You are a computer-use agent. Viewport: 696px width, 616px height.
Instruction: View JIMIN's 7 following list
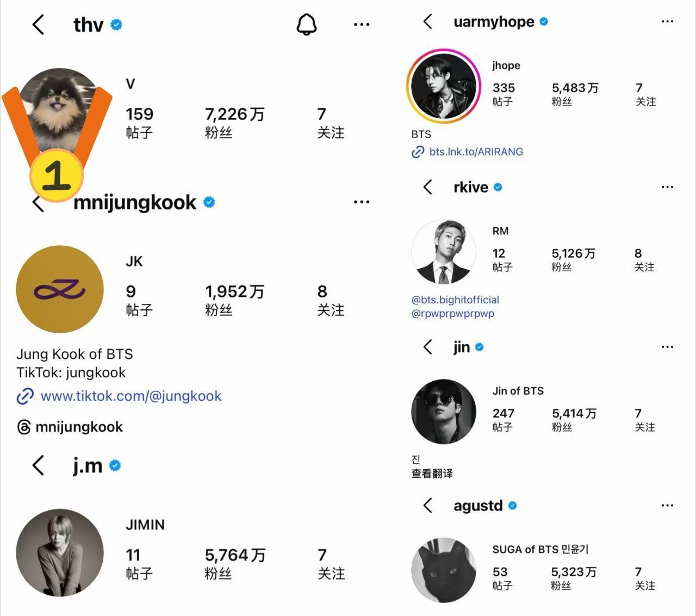coord(331,564)
